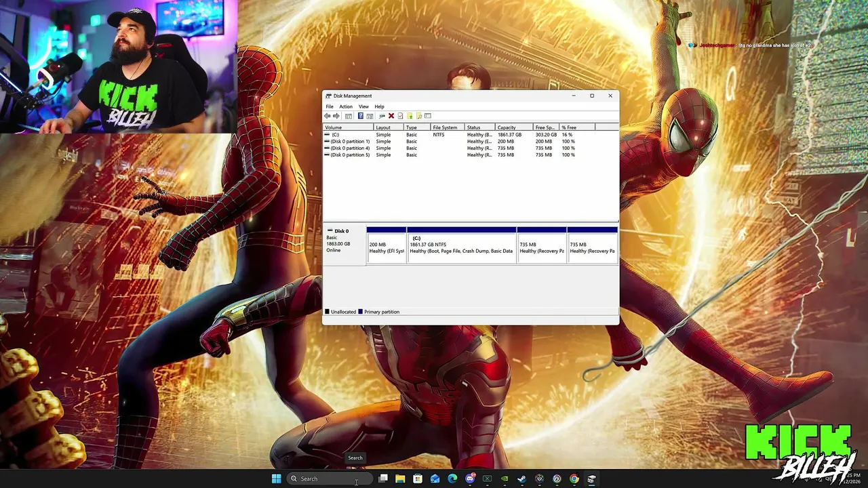Image resolution: width=868 pixels, height=488 pixels.
Task: Click the yellow Explore magnifier toolbar icon
Action: coord(419,116)
